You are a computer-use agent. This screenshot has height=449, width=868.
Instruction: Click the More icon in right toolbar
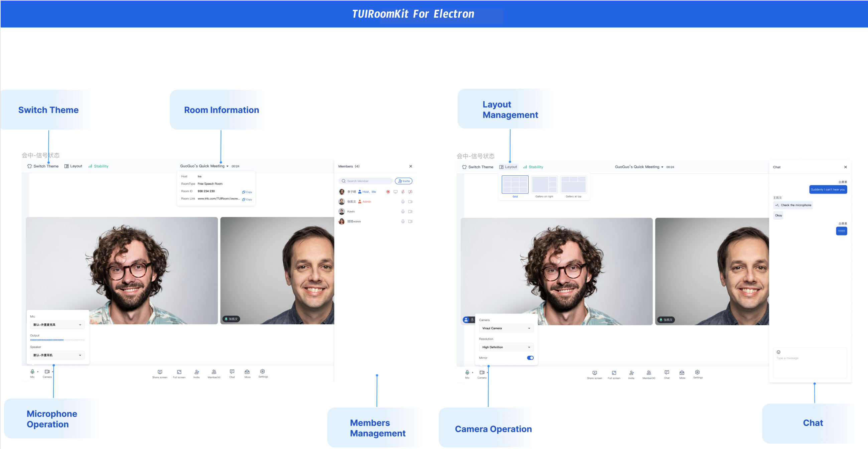[682, 373]
